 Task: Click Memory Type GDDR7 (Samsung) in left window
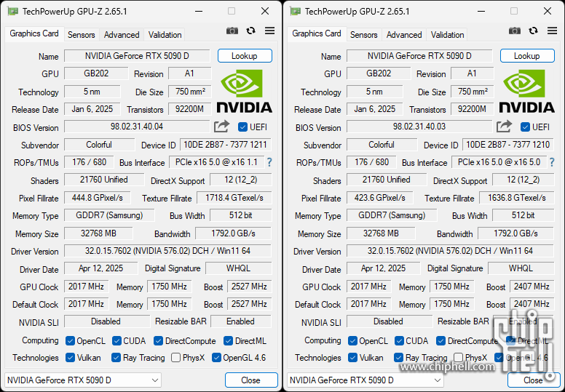(109, 215)
